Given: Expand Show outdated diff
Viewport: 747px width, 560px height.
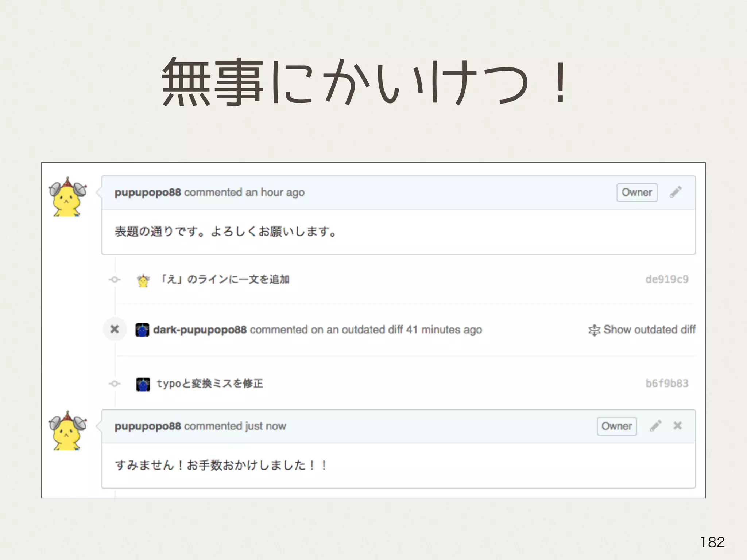Looking at the screenshot, I should (649, 330).
